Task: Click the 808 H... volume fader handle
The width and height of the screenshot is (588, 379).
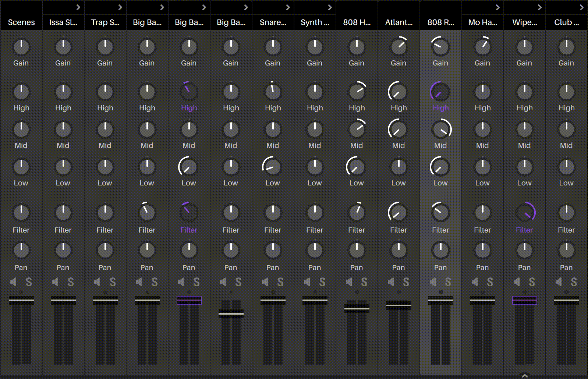Action: (357, 308)
